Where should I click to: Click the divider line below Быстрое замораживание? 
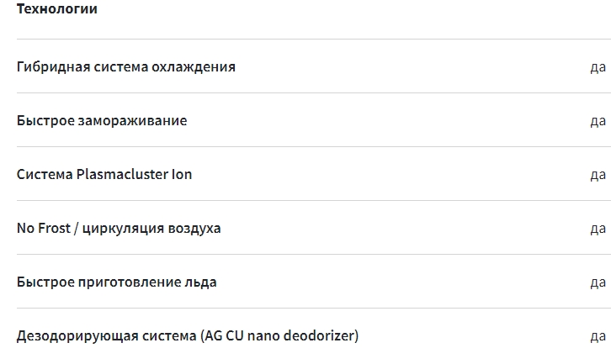[x=311, y=146]
